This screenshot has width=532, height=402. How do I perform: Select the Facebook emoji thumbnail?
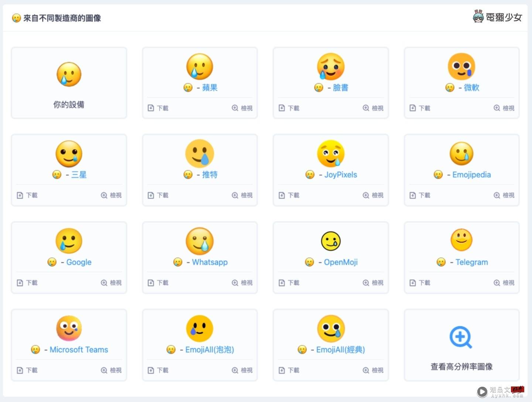coord(331,67)
